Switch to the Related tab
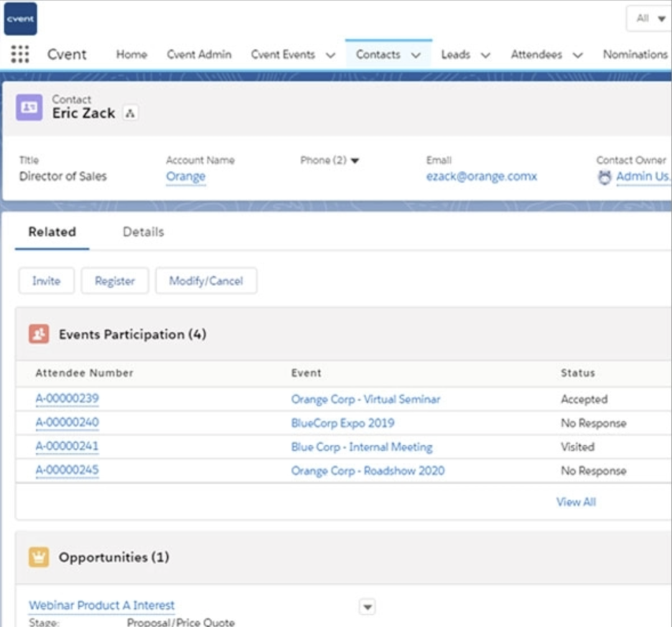 pyautogui.click(x=52, y=232)
